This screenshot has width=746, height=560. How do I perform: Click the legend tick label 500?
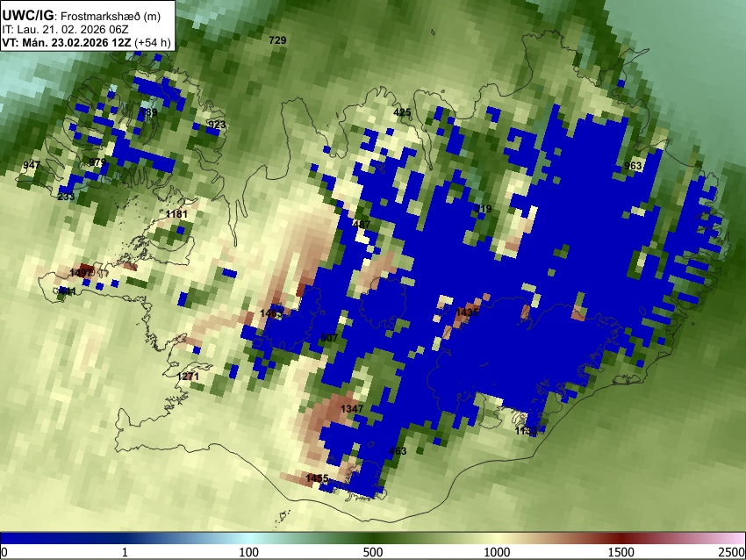[372, 552]
